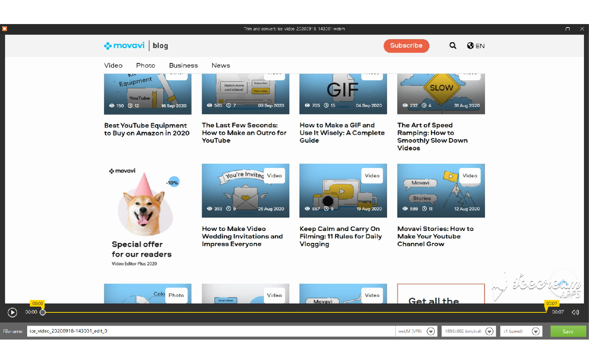Open Movavi Stories article title
This screenshot has width=589, height=364.
point(435,236)
